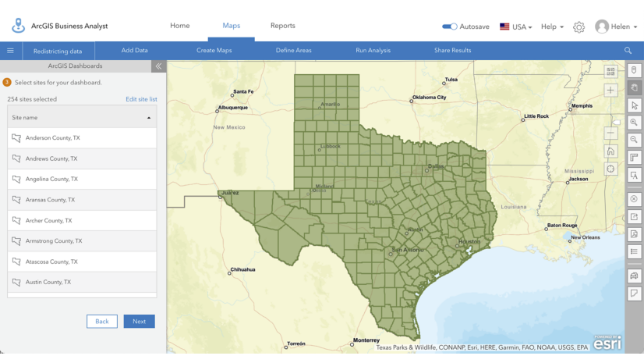Open the Share Results menu
The width and height of the screenshot is (644, 363).
pos(453,50)
